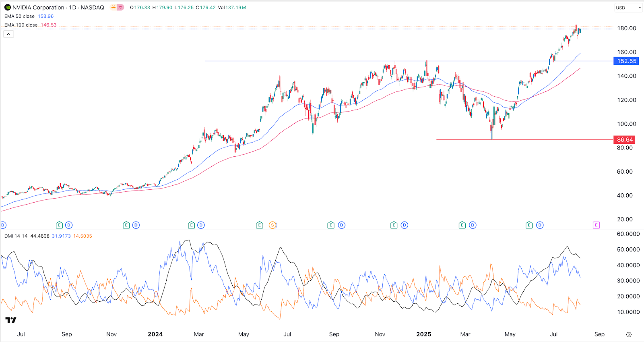Click the red 86.64 price line label

point(625,140)
